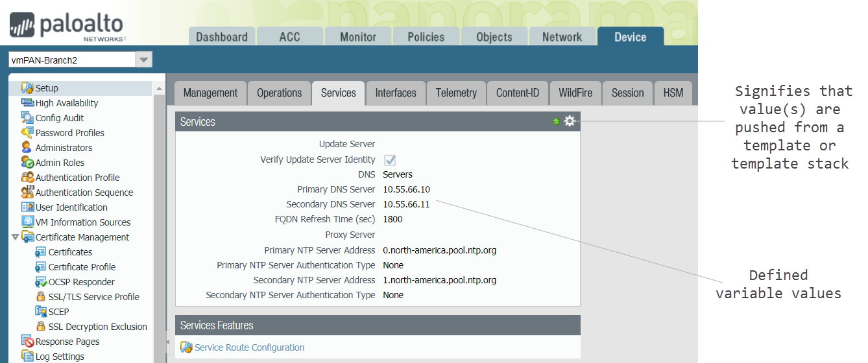Toggle the Verify Update Server Identity checkbox
Image resolution: width=868 pixels, height=363 pixels.
point(390,160)
